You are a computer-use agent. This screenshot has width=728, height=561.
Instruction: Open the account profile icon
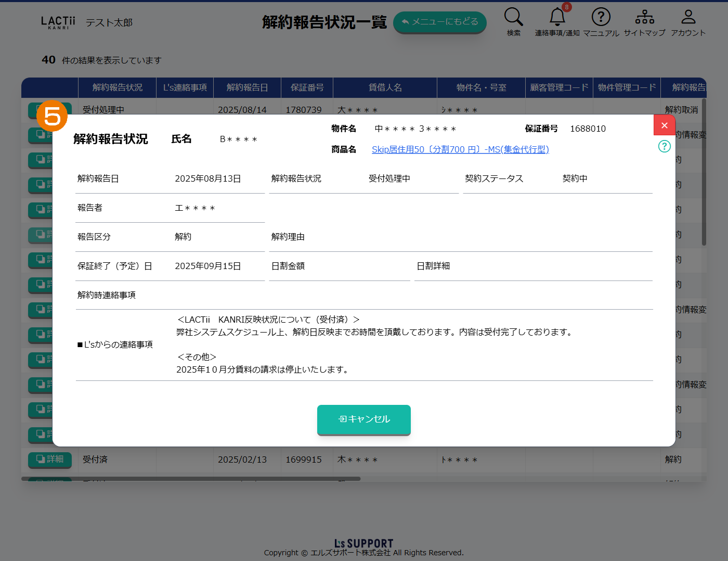(688, 17)
